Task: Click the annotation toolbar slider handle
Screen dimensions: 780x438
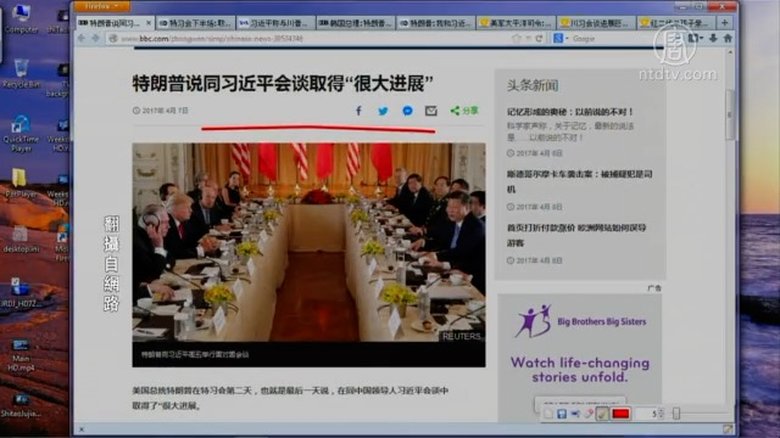Action: click(677, 414)
